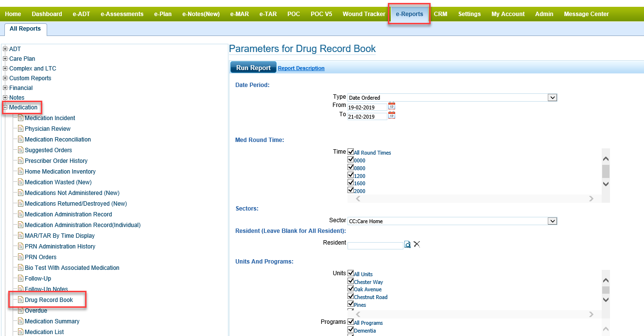Uncheck the 0800 round time
The width and height of the screenshot is (644, 336).
tap(350, 167)
